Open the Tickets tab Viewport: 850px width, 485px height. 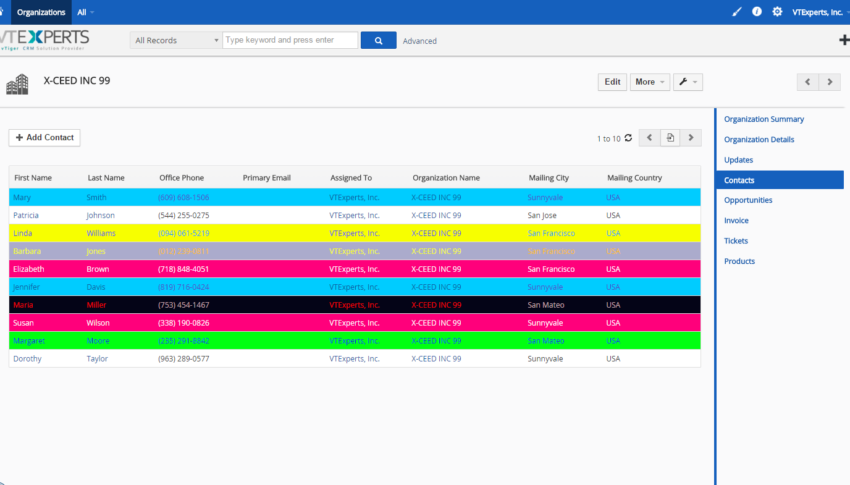(x=736, y=241)
